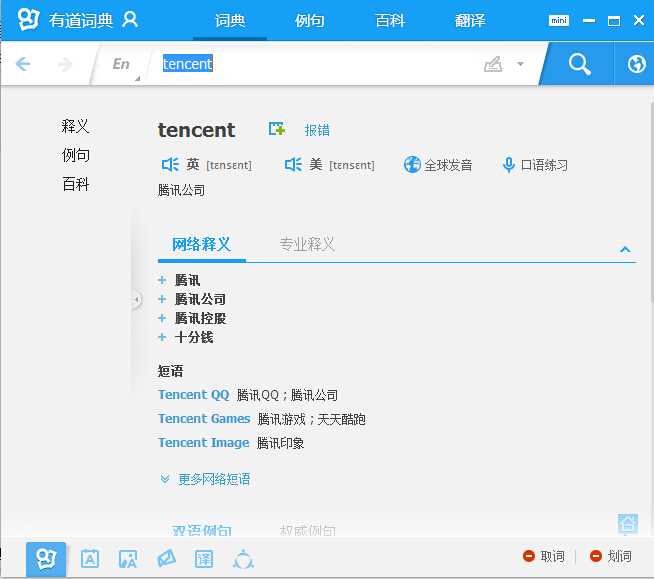Switch to the 例句 top tab
The image size is (654, 579).
tap(309, 20)
